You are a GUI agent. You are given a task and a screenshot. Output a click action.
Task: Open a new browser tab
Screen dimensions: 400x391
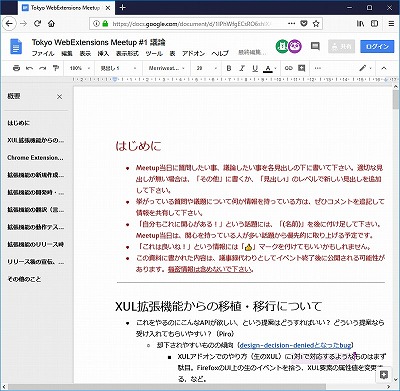[x=122, y=7]
